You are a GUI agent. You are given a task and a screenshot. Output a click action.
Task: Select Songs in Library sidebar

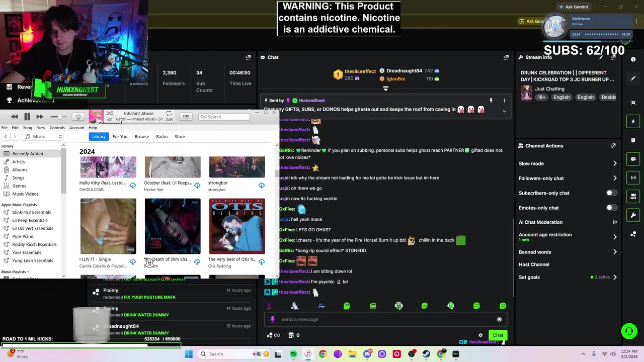(18, 178)
